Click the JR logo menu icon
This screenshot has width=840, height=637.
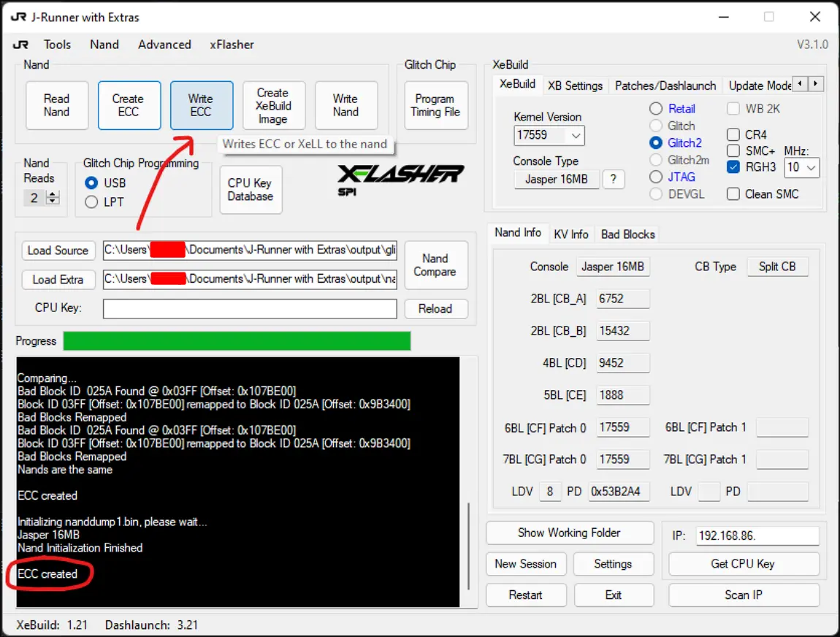[x=20, y=45]
